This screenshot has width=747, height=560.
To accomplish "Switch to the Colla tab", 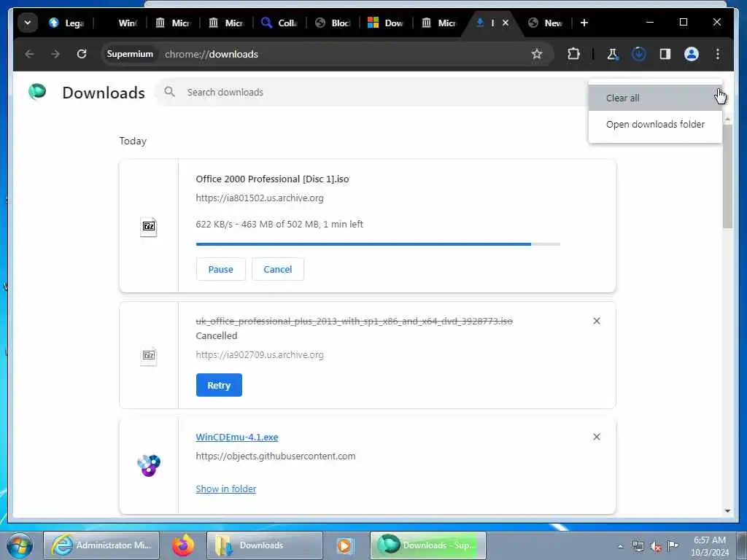I will coord(280,23).
